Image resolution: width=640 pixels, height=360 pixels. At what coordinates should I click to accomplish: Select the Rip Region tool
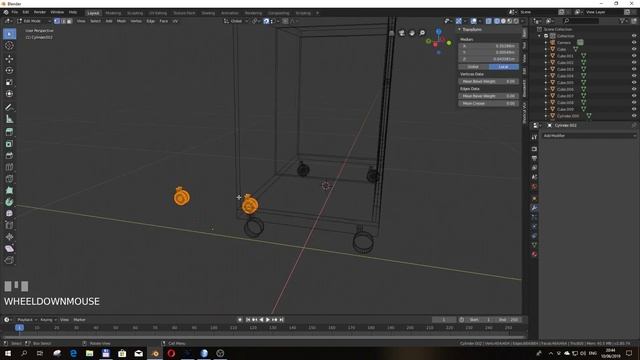tap(9, 260)
